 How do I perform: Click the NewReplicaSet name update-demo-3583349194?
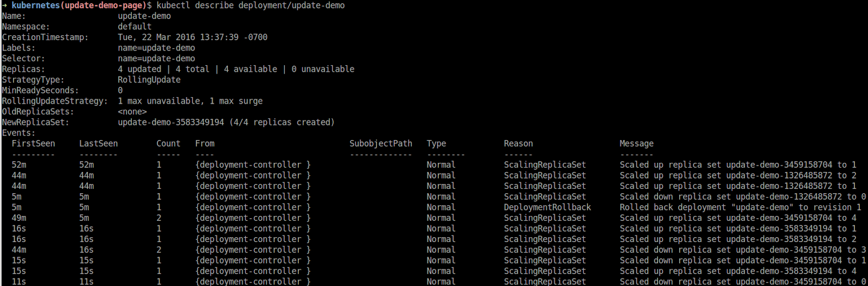click(171, 123)
